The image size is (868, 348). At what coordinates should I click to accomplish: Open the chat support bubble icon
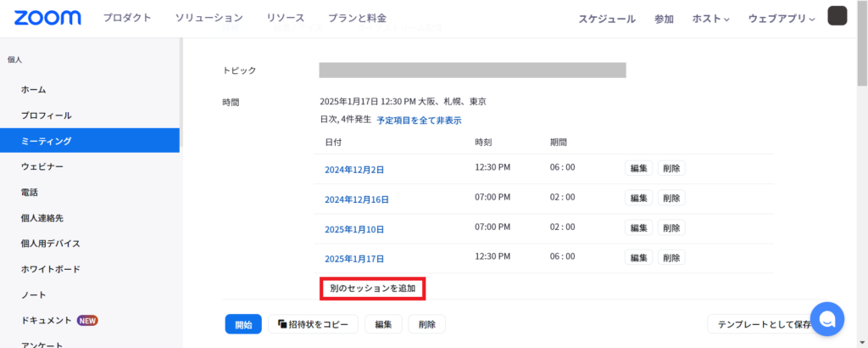pos(827,319)
